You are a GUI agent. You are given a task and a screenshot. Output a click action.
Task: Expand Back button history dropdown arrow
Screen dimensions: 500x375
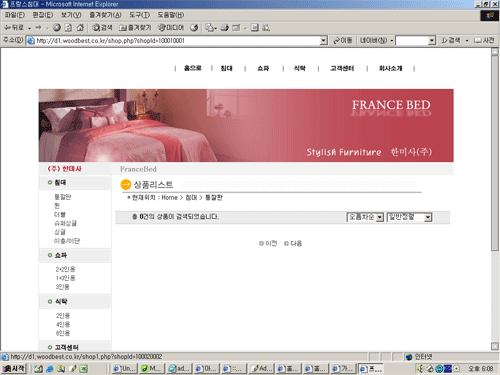coord(29,28)
